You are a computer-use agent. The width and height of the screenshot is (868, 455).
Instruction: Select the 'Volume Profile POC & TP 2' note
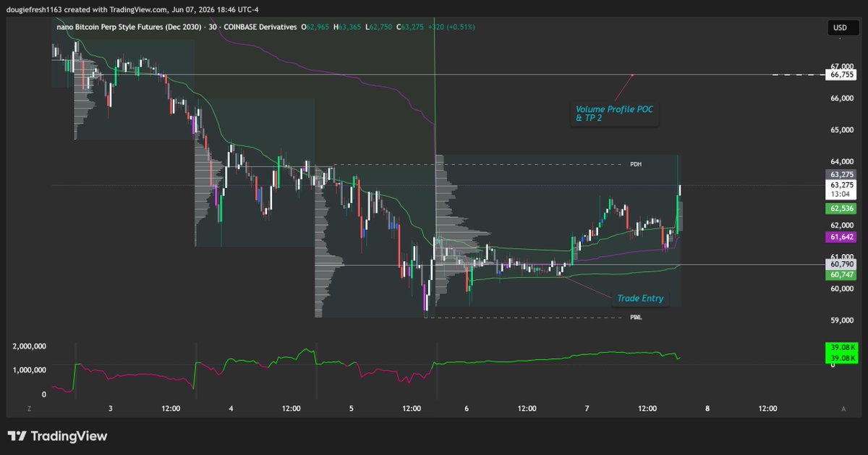click(x=615, y=113)
